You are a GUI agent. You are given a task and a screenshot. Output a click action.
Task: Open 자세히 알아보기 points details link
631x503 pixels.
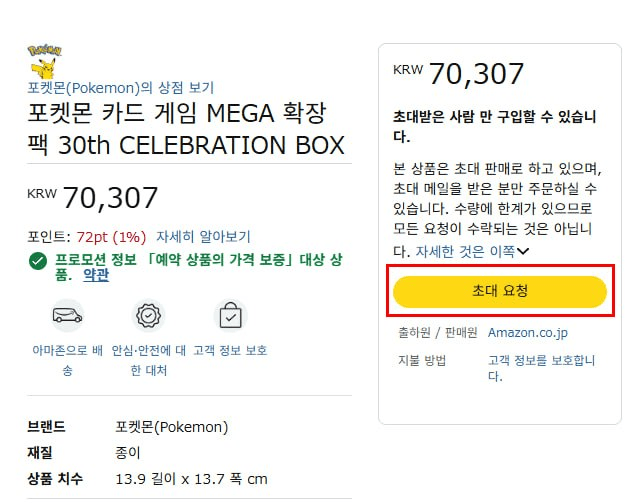tap(203, 237)
